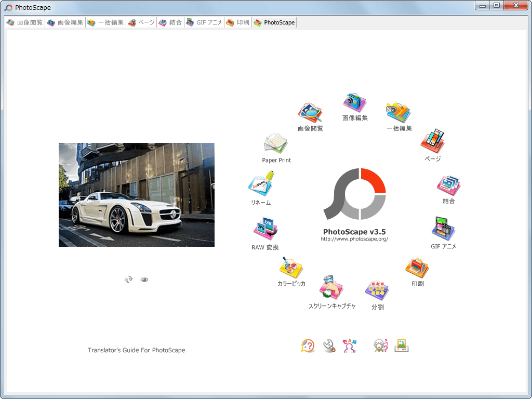This screenshot has width=532, height=399.
Task: Switch to the 印刷 tab
Action: (238, 23)
